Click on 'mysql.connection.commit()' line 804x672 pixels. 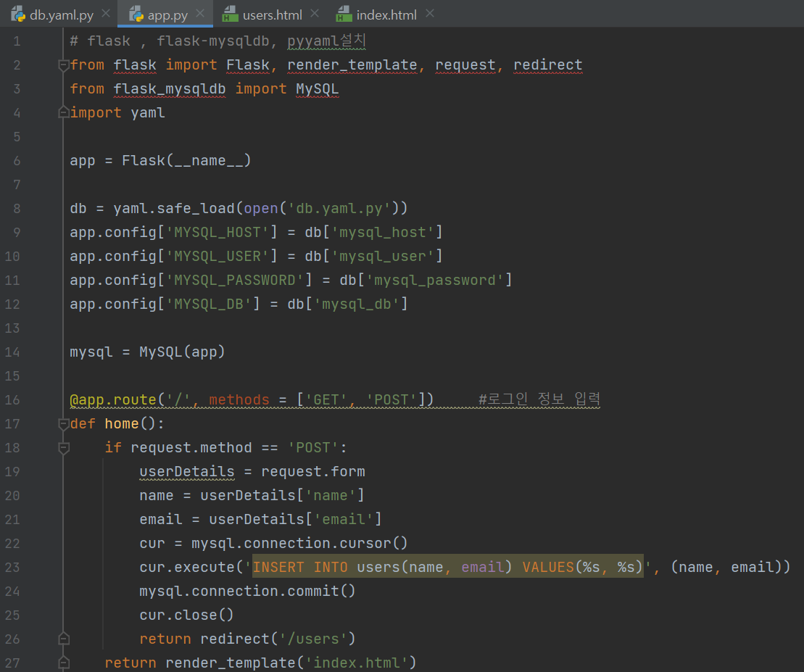tap(247, 591)
